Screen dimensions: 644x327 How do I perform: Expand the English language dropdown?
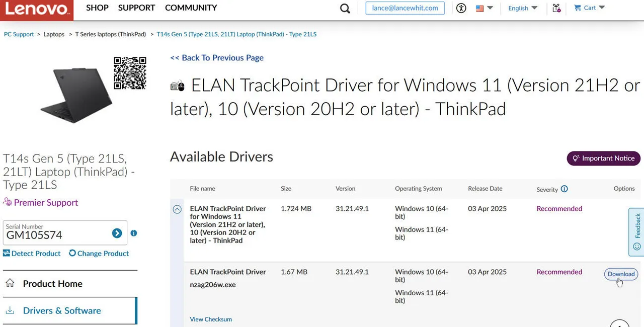(522, 8)
